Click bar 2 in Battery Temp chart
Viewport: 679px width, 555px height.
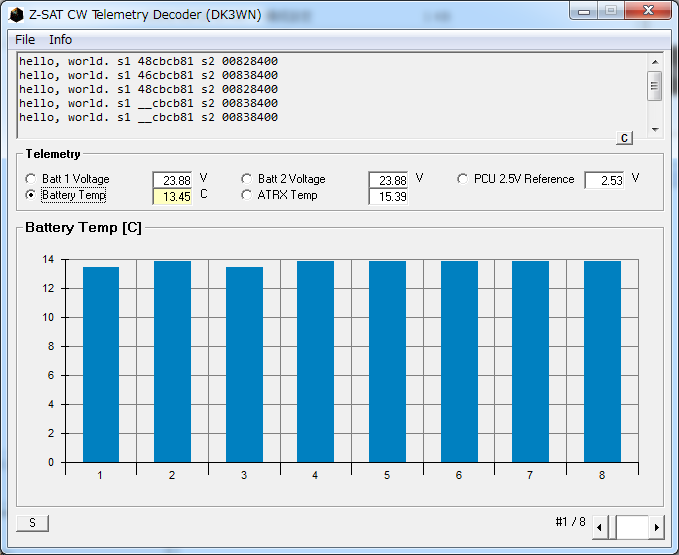pyautogui.click(x=172, y=361)
